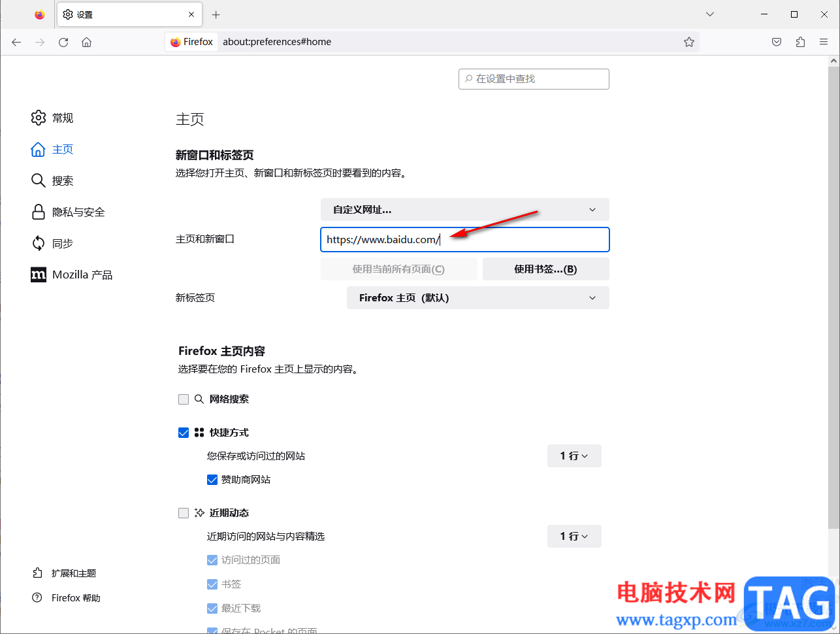Screen dimensions: 840x634
Task: Expand the 自定义网址... dropdown
Action: pos(464,210)
